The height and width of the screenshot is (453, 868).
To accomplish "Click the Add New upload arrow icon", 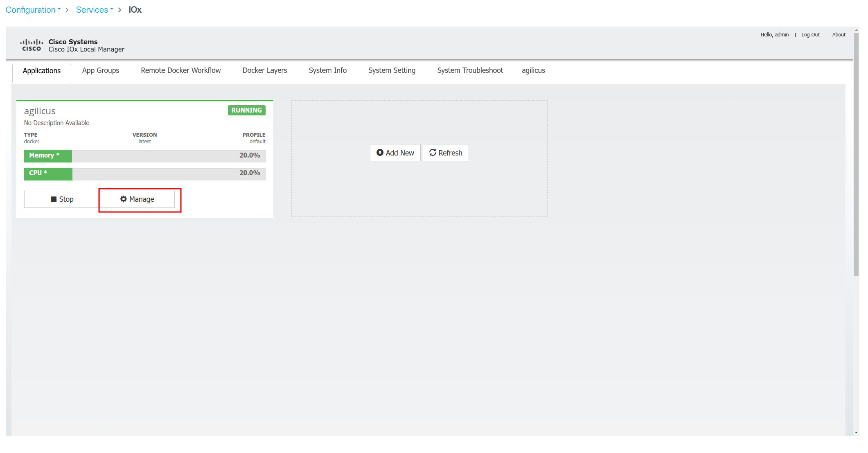I will [380, 153].
